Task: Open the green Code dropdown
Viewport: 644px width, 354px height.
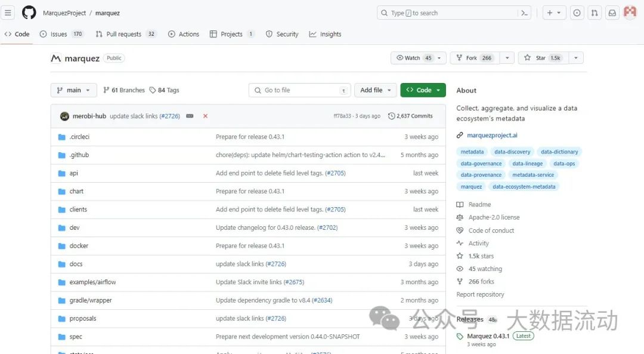Action: (x=423, y=90)
